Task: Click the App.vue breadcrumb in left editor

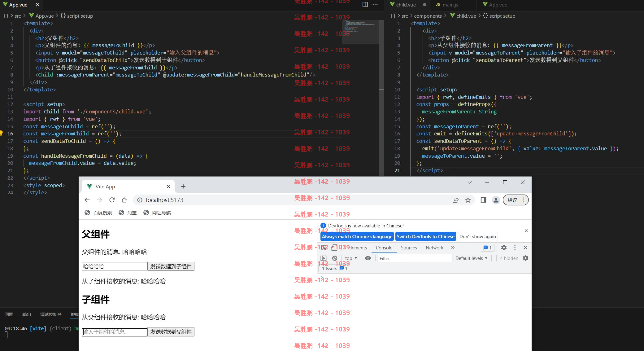Action: (41, 16)
